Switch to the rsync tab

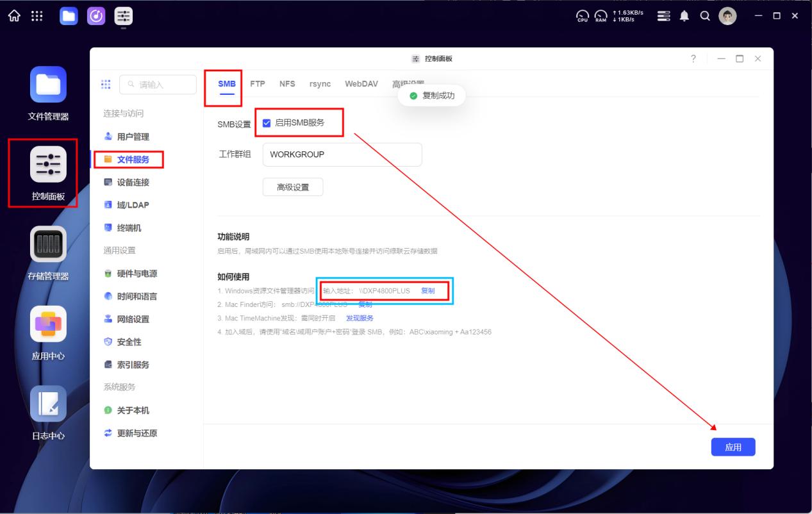point(320,84)
